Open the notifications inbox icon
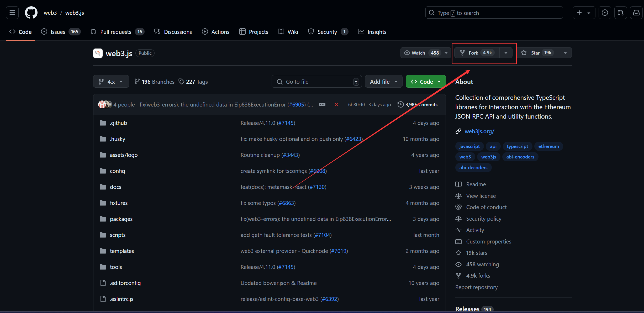Viewport: 644px width, 313px height. (636, 13)
